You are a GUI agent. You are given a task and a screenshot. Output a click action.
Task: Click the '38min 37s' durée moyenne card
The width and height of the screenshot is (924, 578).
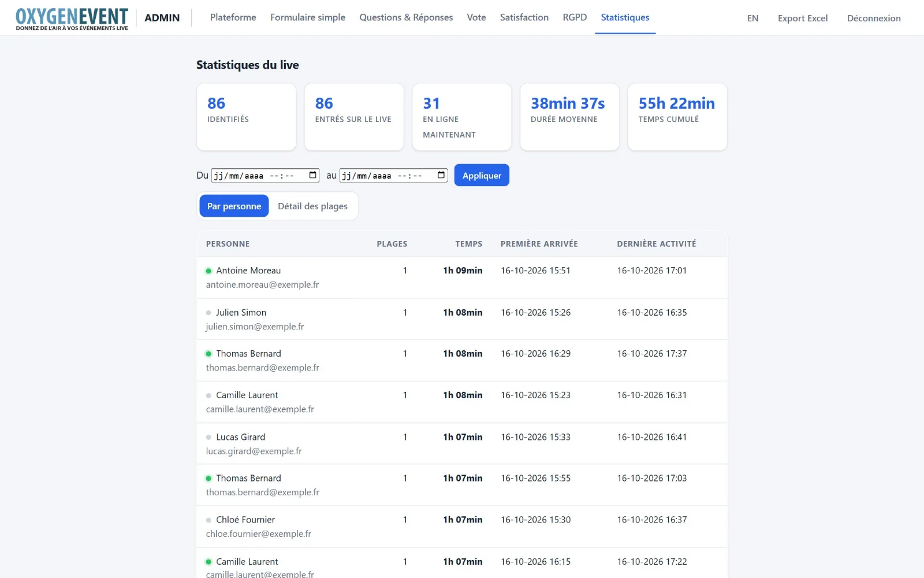click(x=569, y=117)
